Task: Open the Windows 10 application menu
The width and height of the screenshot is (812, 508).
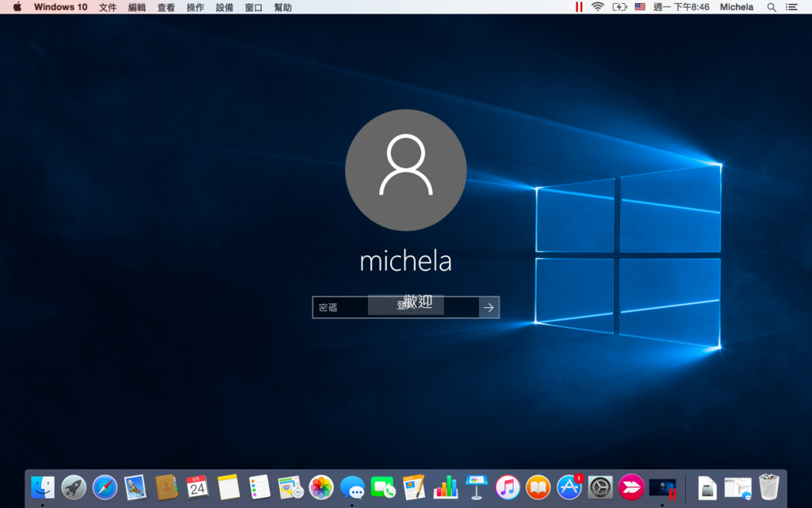Action: click(60, 7)
